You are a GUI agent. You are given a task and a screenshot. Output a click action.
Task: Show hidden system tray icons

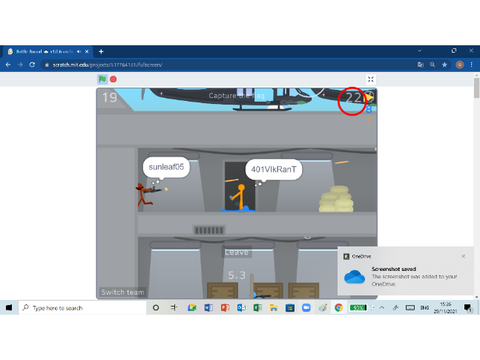(x=382, y=307)
